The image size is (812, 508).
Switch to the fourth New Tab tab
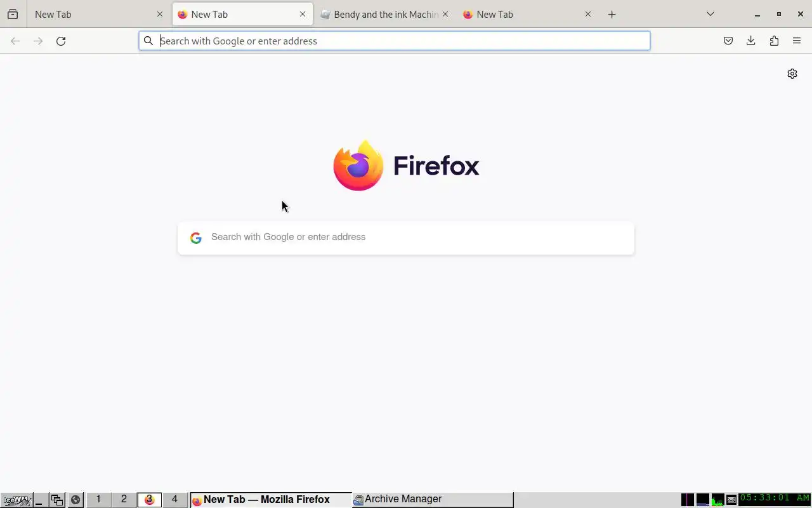pyautogui.click(x=528, y=14)
